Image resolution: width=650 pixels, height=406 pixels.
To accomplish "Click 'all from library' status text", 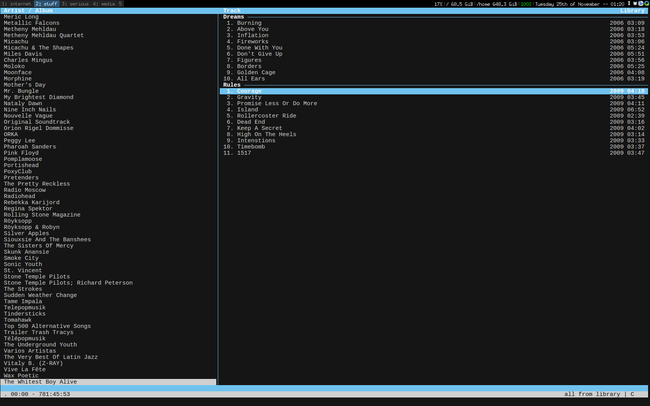I will pos(592,394).
